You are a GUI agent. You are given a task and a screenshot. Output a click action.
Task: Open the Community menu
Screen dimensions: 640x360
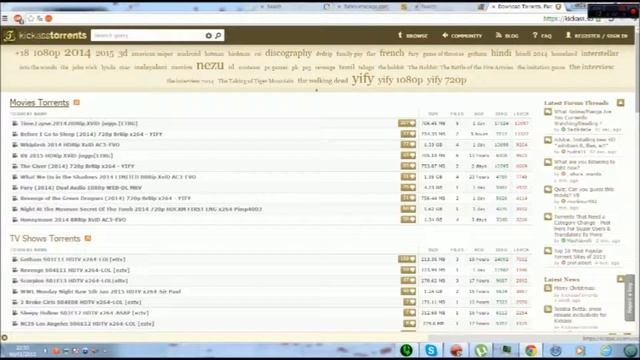pyautogui.click(x=462, y=36)
